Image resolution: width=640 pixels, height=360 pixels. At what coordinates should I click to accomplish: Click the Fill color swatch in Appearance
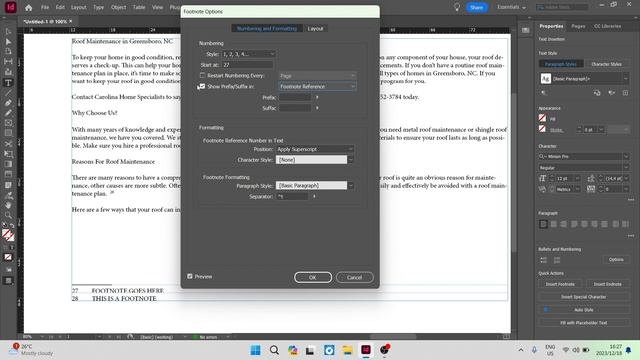542,118
